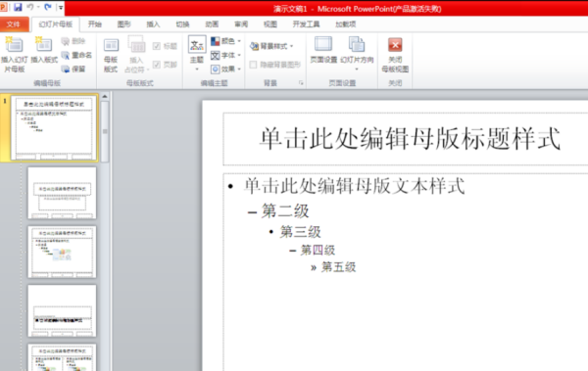Switch to the 视图 tab

(270, 24)
